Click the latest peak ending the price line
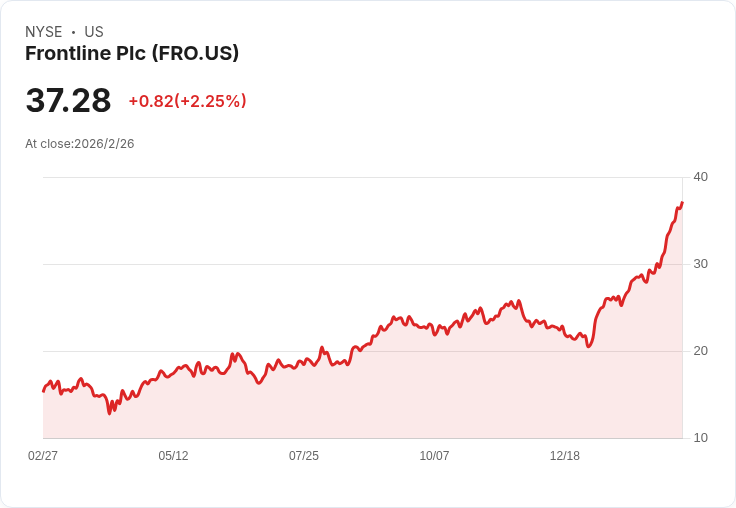Screen dimensions: 736x508 (682, 203)
